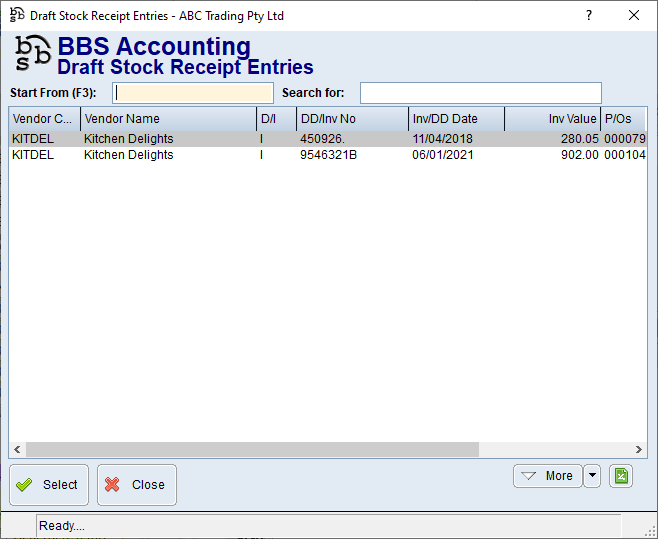Click the title bar application icon
The width and height of the screenshot is (658, 539).
coord(16,16)
